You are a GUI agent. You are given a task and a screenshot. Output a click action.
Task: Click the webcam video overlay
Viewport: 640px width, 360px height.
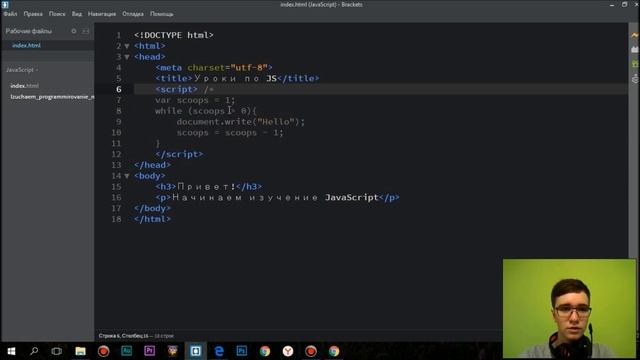point(569,309)
